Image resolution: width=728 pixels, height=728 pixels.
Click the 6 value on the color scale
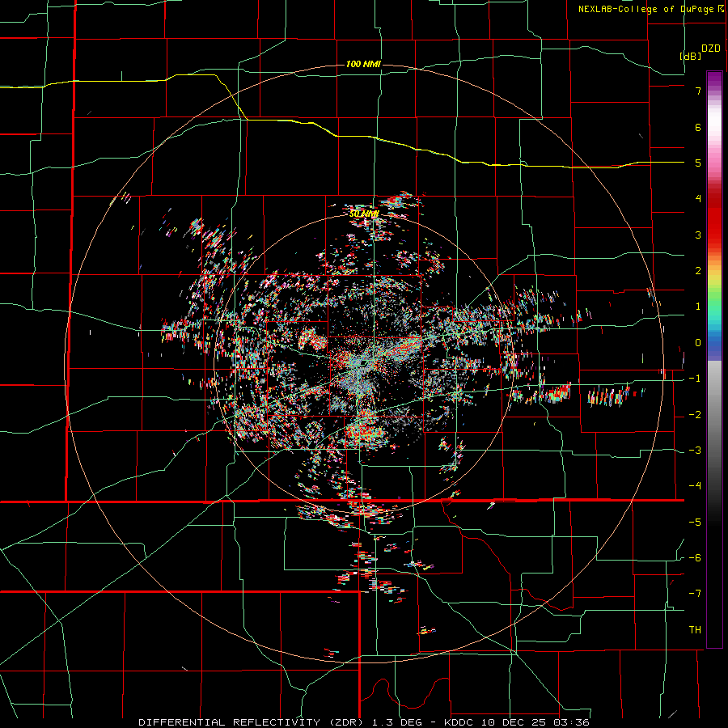pyautogui.click(x=698, y=127)
